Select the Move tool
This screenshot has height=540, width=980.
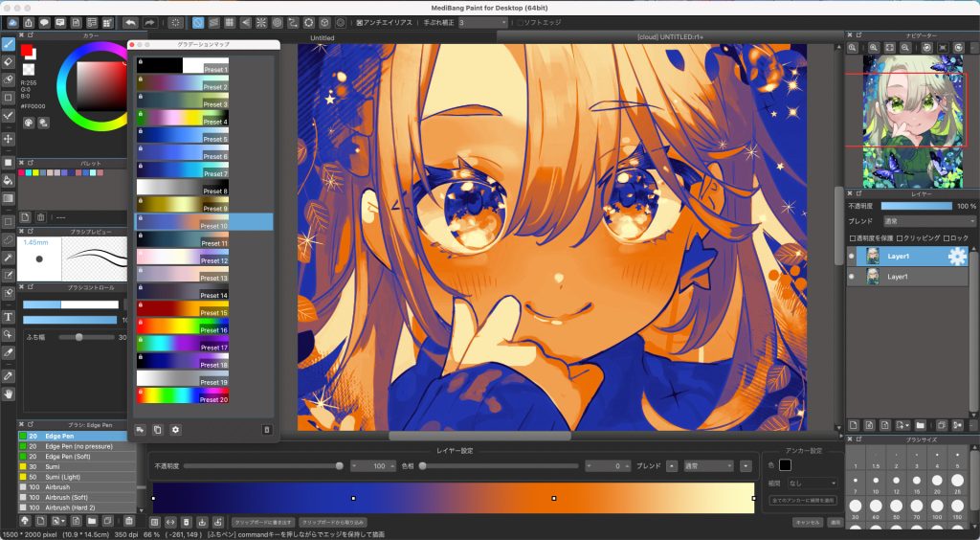pos(8,139)
